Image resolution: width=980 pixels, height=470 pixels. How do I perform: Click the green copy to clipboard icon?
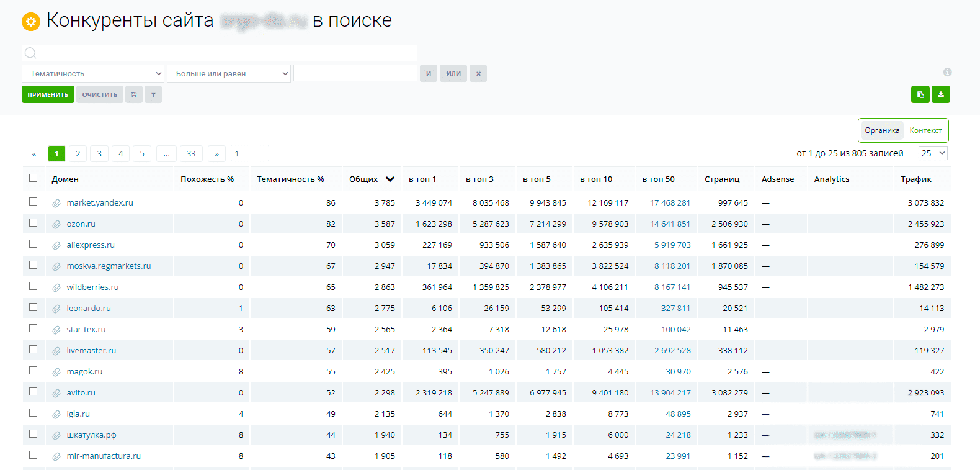click(920, 94)
